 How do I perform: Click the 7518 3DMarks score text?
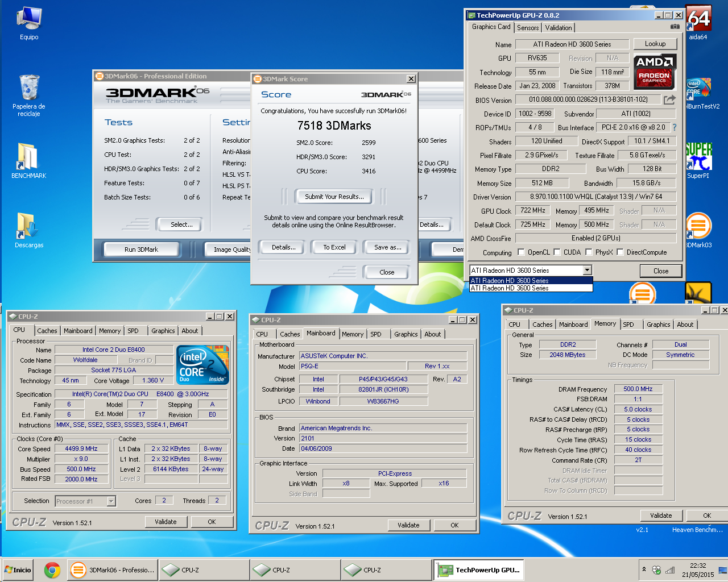click(x=334, y=126)
